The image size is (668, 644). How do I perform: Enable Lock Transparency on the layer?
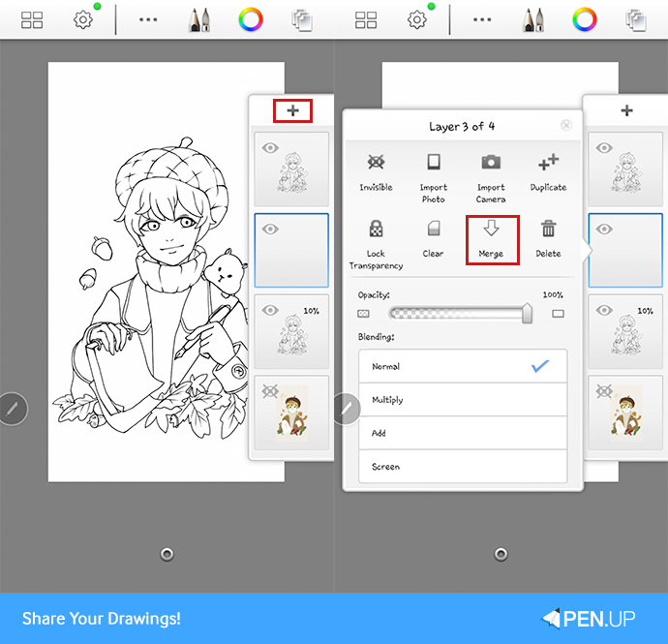376,244
